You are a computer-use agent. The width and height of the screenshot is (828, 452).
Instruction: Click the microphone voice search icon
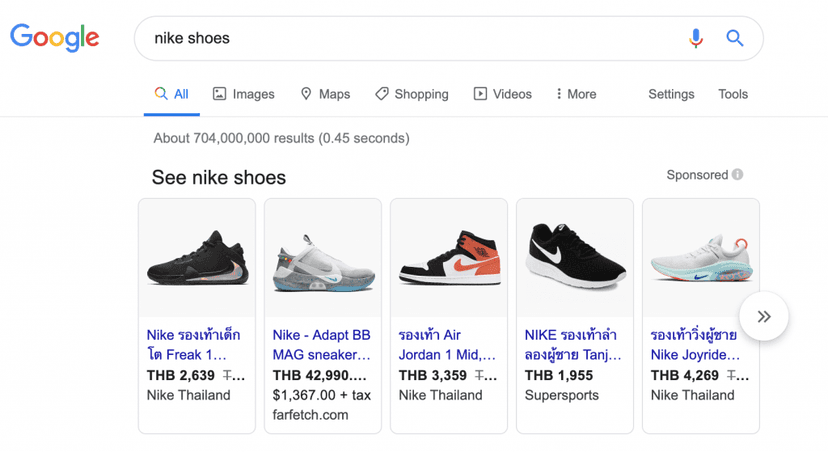point(696,38)
